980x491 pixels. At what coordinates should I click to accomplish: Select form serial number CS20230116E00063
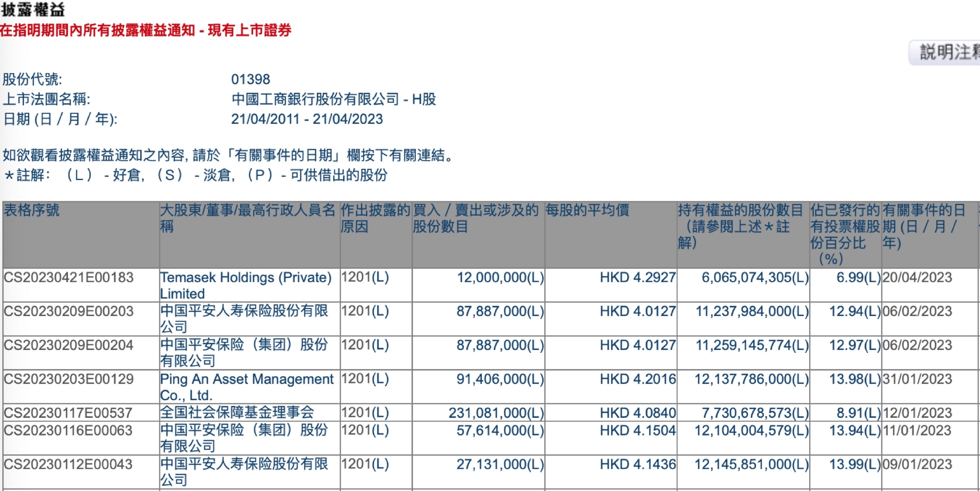pos(68,430)
